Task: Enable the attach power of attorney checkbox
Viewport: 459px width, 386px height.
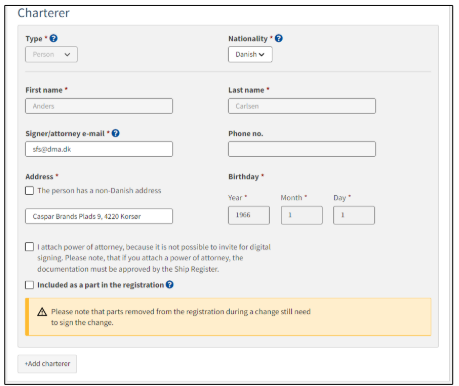Action: 29,247
